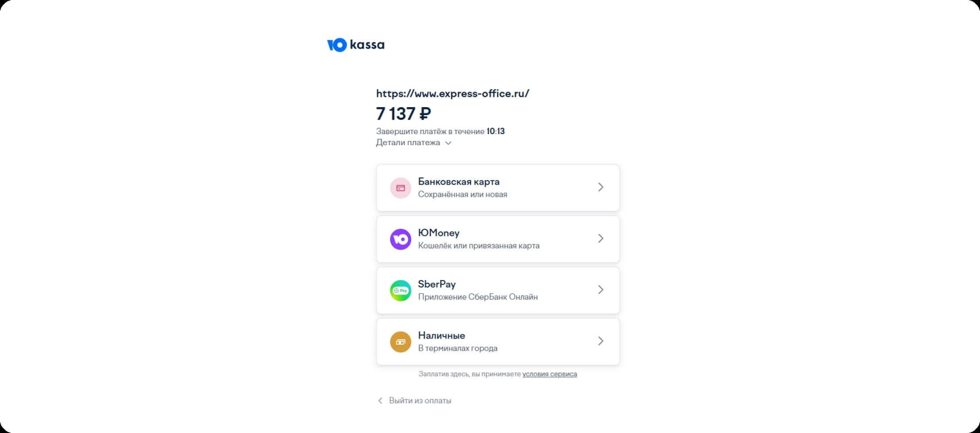Click Выйти из оплаты to exit payment

coord(420,400)
